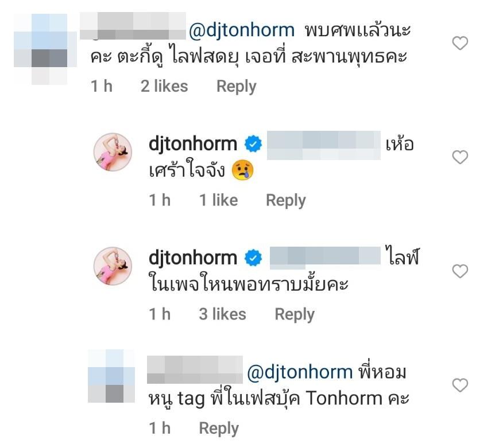Reply to djtonhorm's comment with 1 like
This screenshot has height=448, width=499.
286,201
